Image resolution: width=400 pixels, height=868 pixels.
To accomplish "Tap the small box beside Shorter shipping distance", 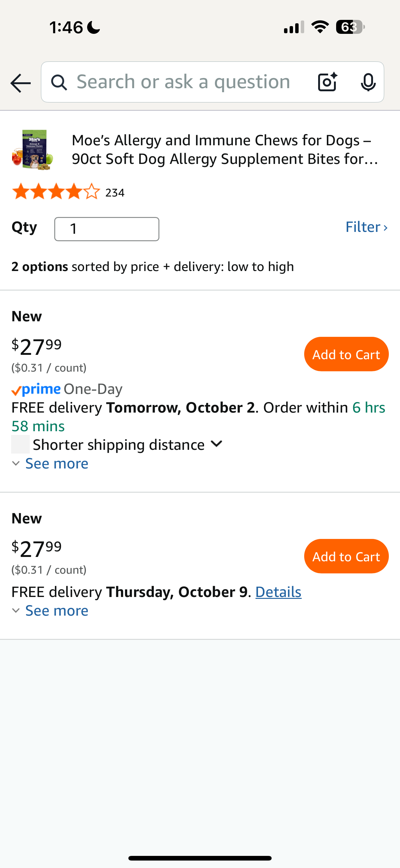I will [20, 445].
